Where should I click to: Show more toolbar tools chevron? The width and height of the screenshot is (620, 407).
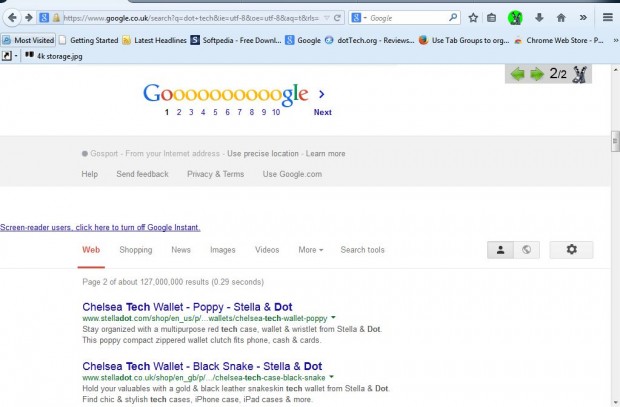point(583,18)
